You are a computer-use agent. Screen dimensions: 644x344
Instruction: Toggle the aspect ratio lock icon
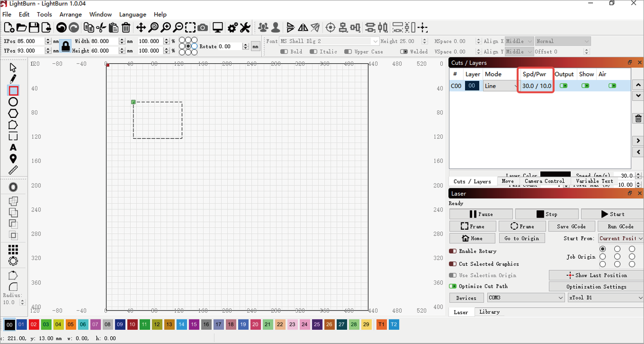point(66,46)
